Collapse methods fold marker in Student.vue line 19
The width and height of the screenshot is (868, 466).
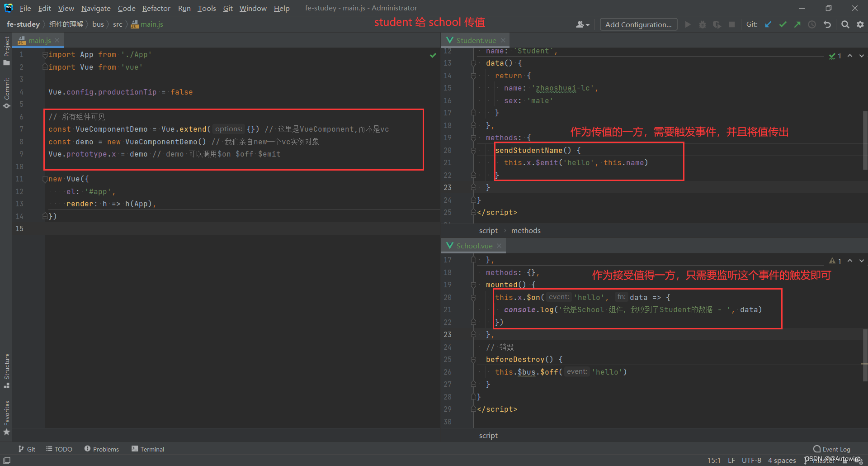pos(473,138)
